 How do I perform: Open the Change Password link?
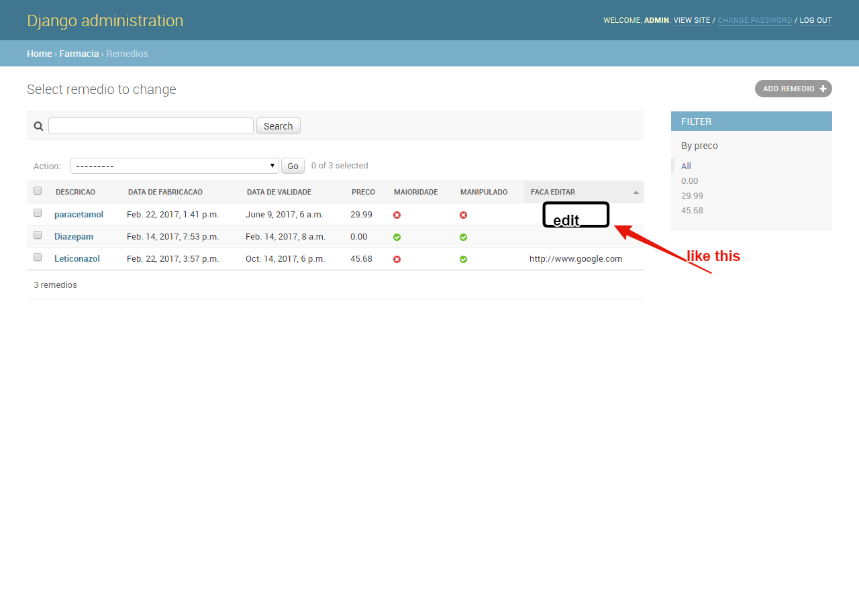755,20
